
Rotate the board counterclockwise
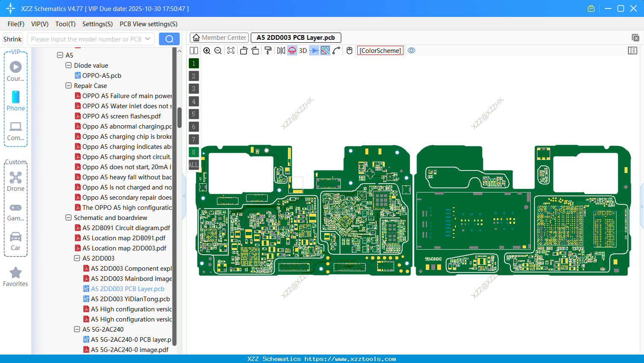coord(244,51)
